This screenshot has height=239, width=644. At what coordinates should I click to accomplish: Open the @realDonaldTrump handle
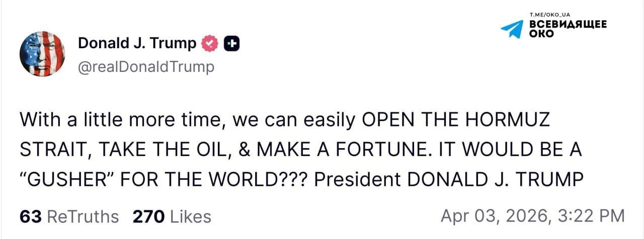point(146,66)
